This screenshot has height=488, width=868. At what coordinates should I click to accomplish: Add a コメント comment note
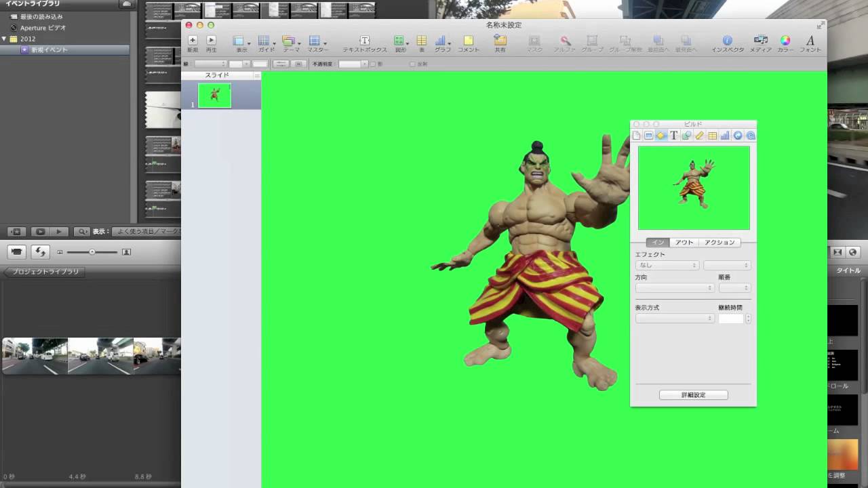[x=468, y=44]
